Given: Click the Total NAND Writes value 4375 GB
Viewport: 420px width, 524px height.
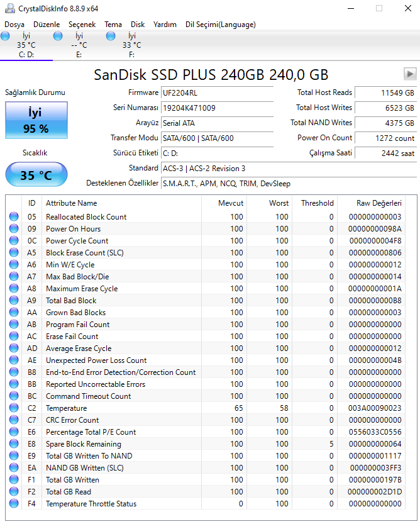Looking at the screenshot, I should tap(385, 123).
